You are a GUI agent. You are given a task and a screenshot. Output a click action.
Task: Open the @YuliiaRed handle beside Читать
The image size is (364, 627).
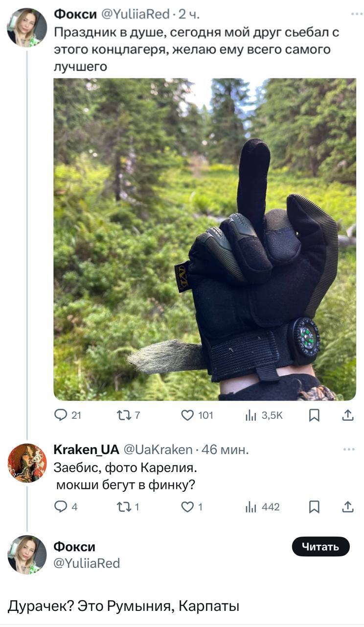[x=86, y=563]
